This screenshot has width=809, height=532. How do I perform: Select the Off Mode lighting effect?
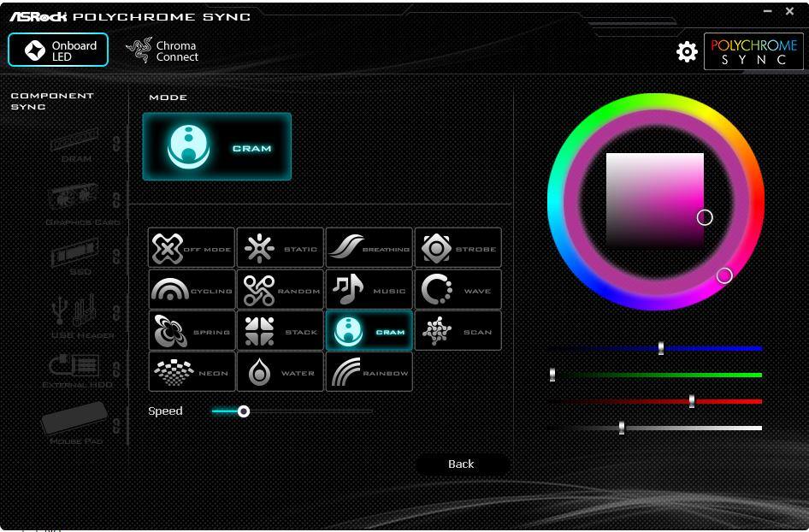point(192,248)
